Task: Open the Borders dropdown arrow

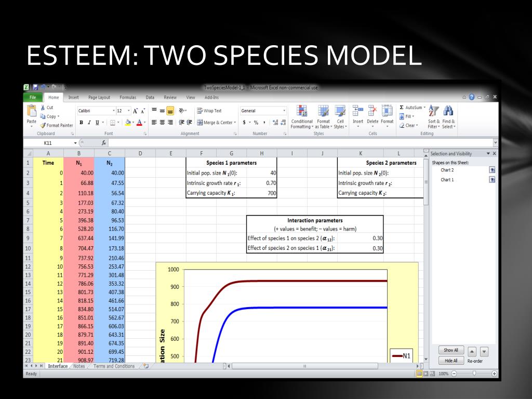Action: 118,123
